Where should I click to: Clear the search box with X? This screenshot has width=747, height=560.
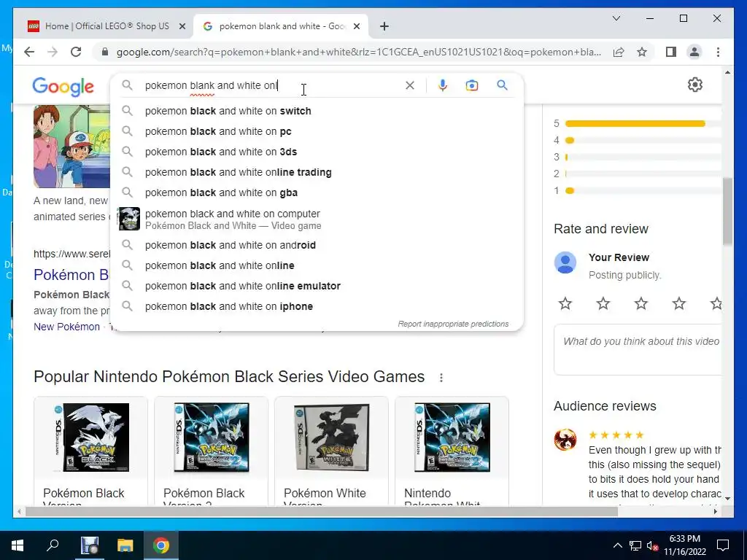[410, 85]
